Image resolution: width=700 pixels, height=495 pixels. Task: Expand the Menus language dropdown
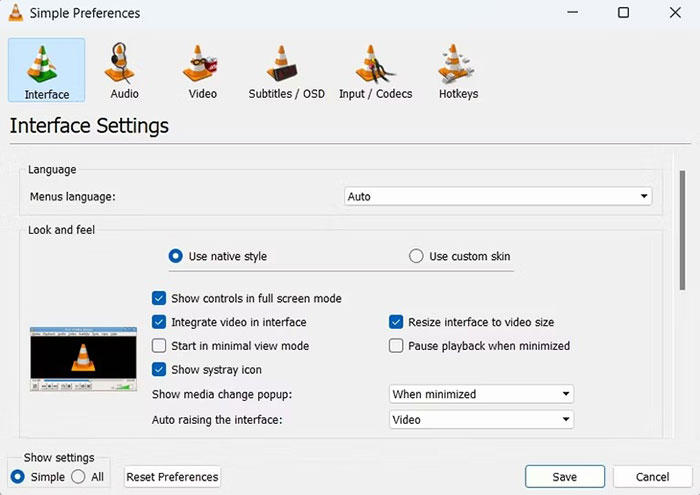(x=497, y=197)
